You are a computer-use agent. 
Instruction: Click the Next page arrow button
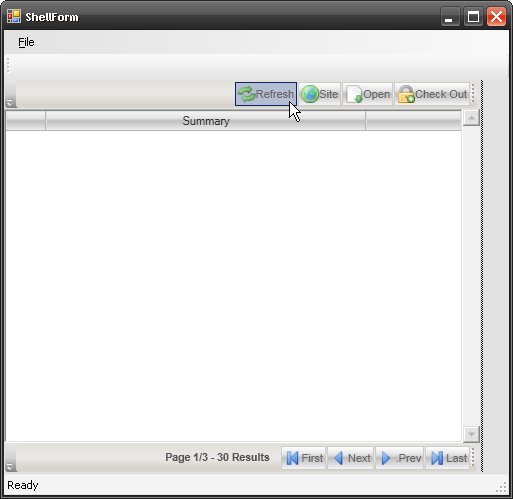(351, 458)
